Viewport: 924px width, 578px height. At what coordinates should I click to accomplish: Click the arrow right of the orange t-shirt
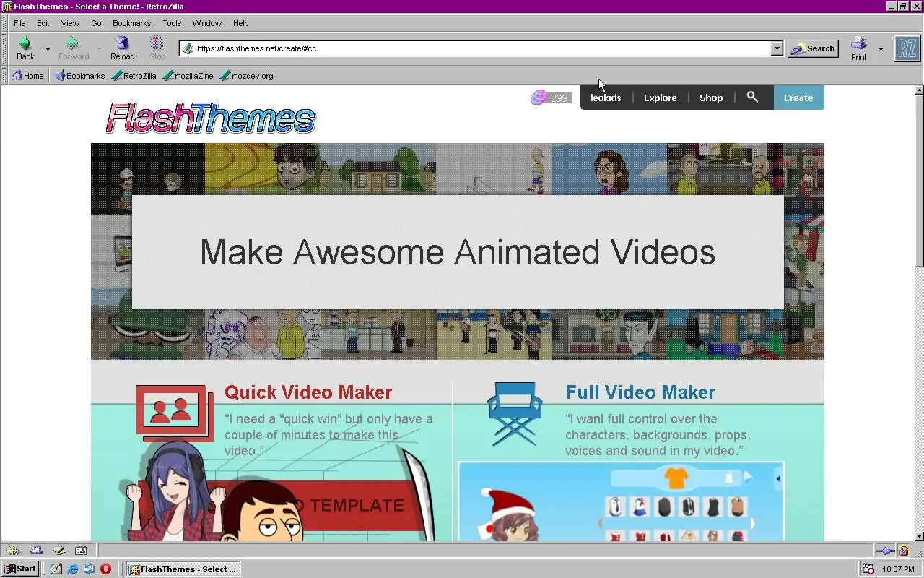[749, 477]
